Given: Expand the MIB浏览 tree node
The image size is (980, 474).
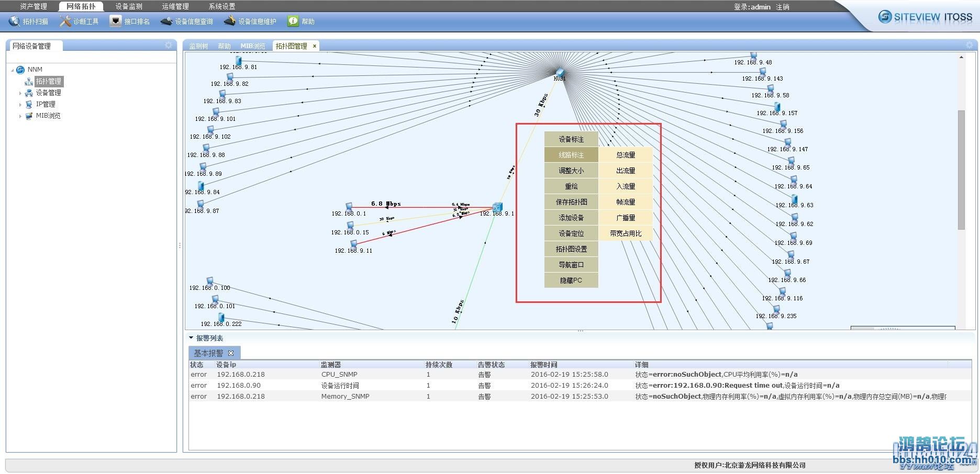Looking at the screenshot, I should point(20,116).
